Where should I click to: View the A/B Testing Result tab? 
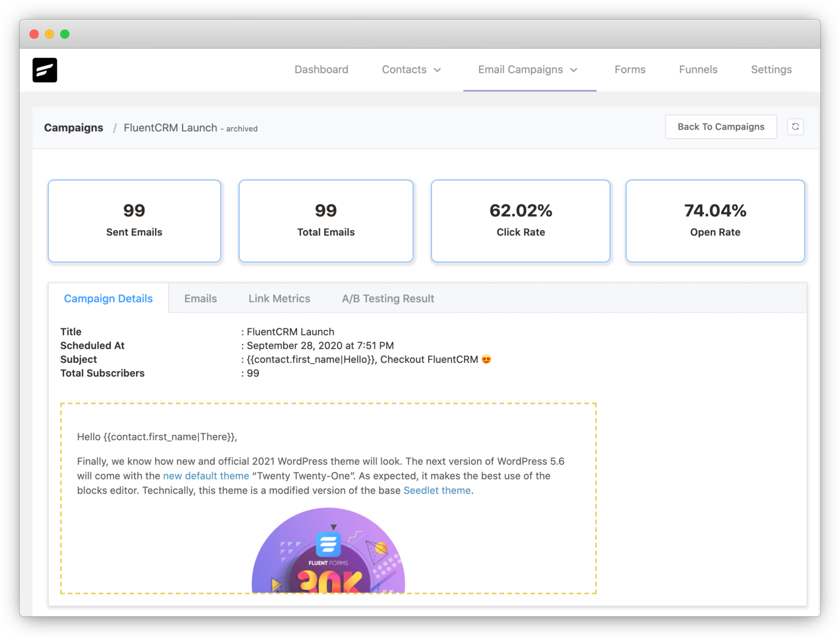click(x=388, y=299)
